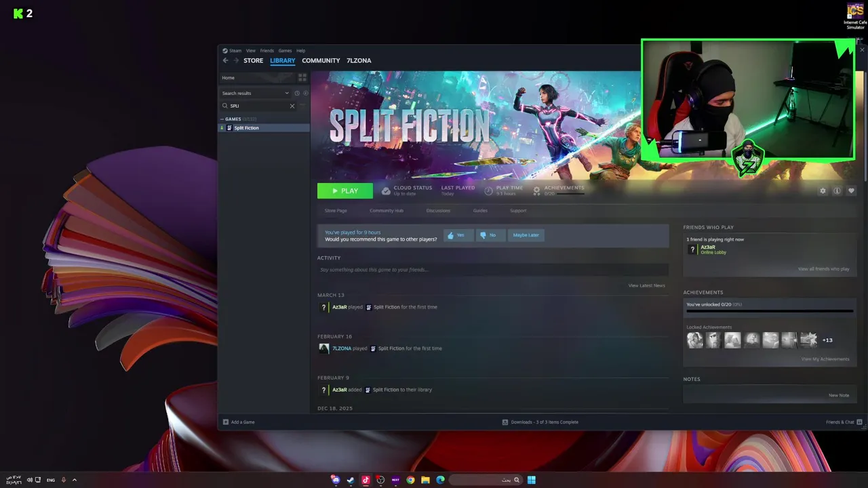The height and width of the screenshot is (488, 868).
Task: Open Az3aR friend entry in Friends Who Play
Action: [x=707, y=249]
